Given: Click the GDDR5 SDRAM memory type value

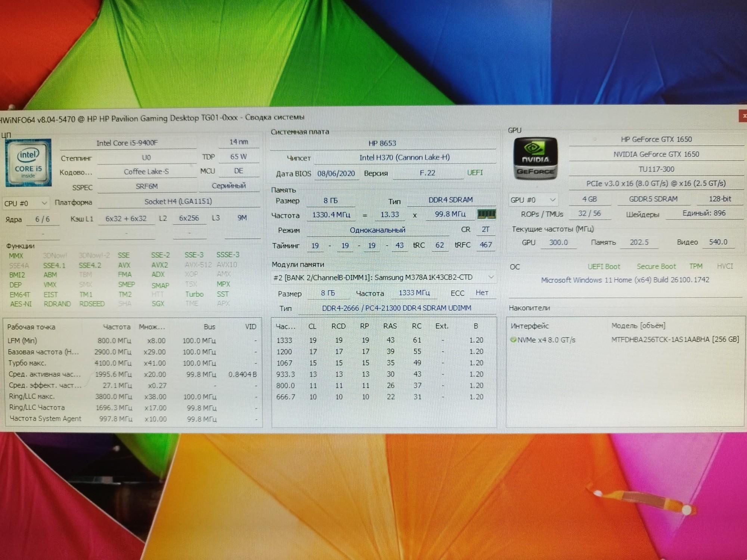Looking at the screenshot, I should tap(654, 199).
